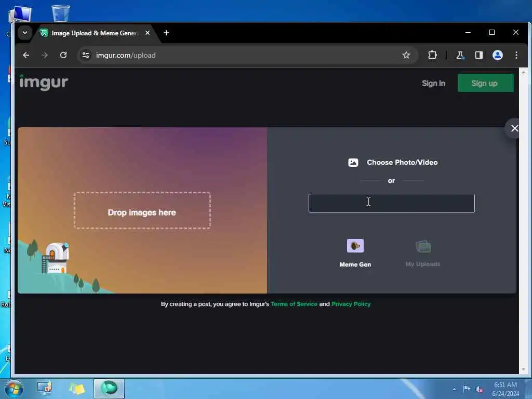Click Choose Photo/Video button
Viewport: 532px width, 399px height.
[393, 162]
